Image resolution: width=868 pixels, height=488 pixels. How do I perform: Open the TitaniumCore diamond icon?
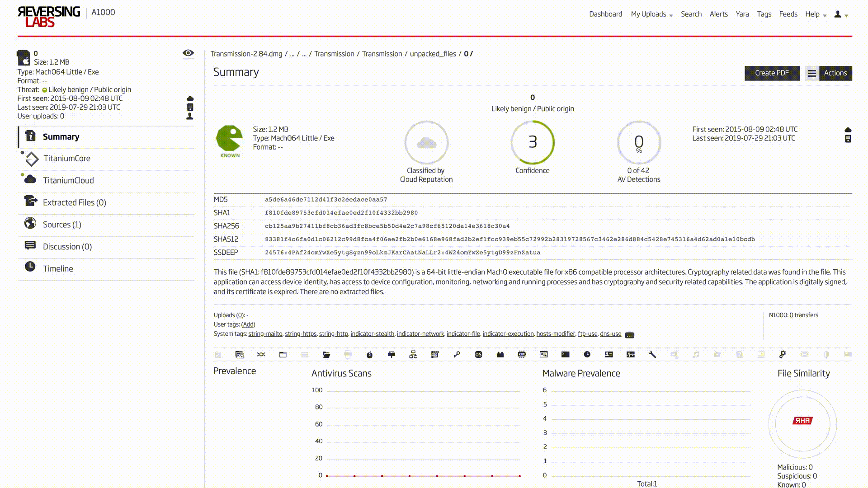point(32,159)
